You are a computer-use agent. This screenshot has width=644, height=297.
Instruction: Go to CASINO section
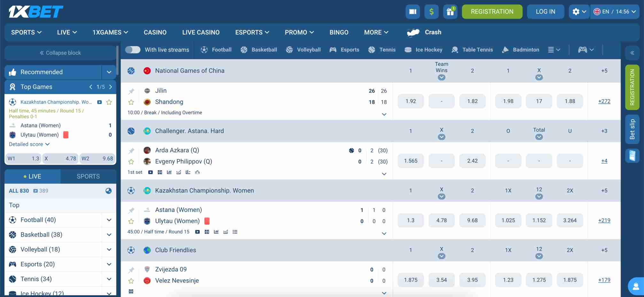point(155,32)
